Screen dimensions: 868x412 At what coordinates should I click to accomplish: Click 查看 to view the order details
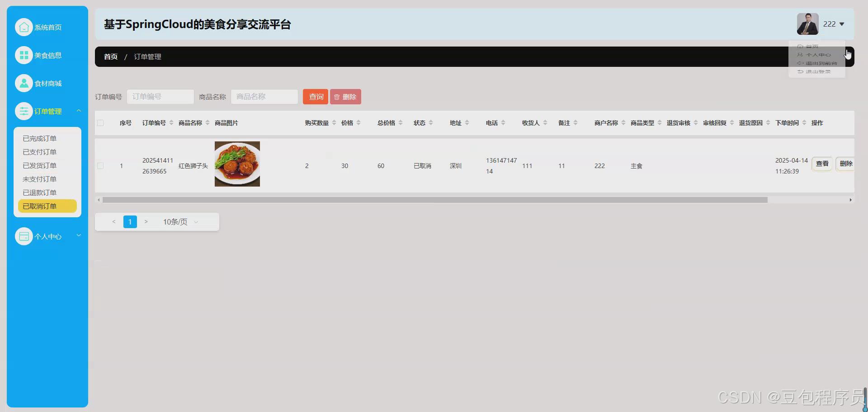point(822,164)
